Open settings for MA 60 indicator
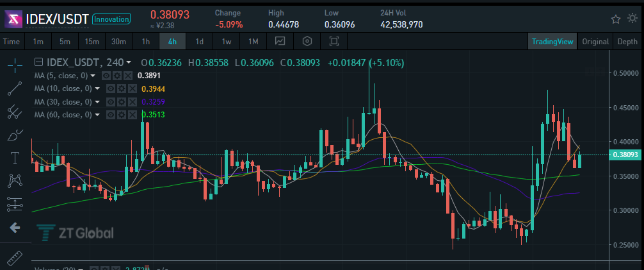This screenshot has width=644, height=270. click(x=121, y=114)
